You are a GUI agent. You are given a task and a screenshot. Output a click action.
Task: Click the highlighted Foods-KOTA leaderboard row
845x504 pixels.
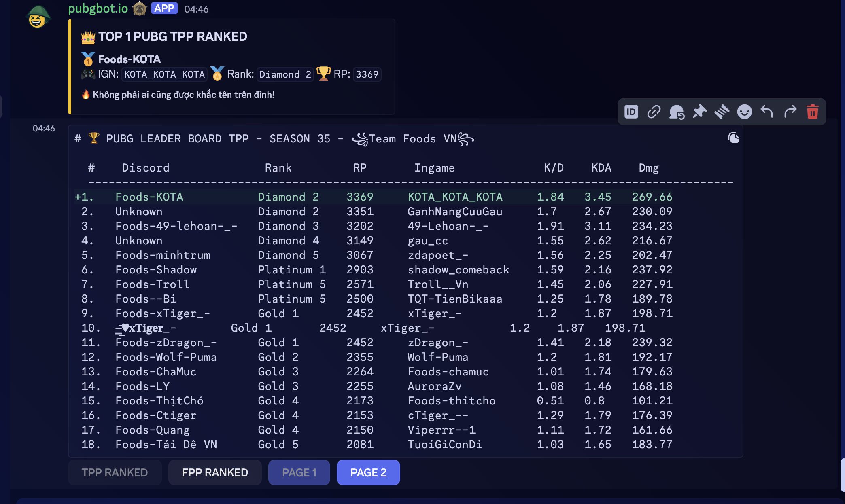pos(283,197)
